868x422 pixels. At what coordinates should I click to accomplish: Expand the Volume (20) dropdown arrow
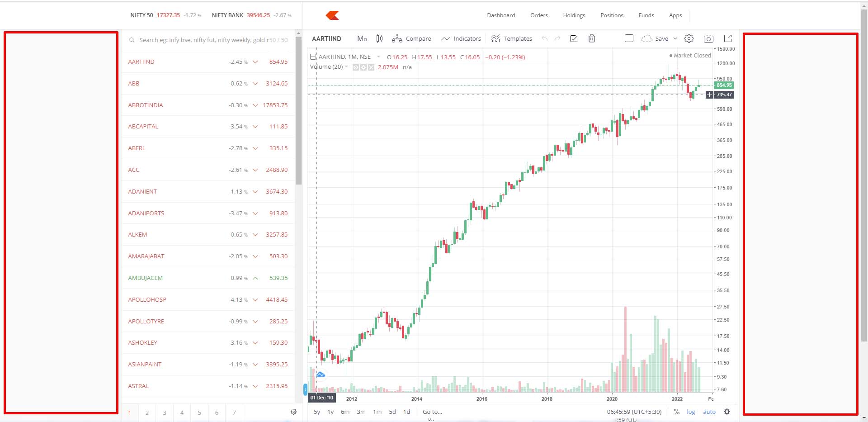[x=347, y=66]
